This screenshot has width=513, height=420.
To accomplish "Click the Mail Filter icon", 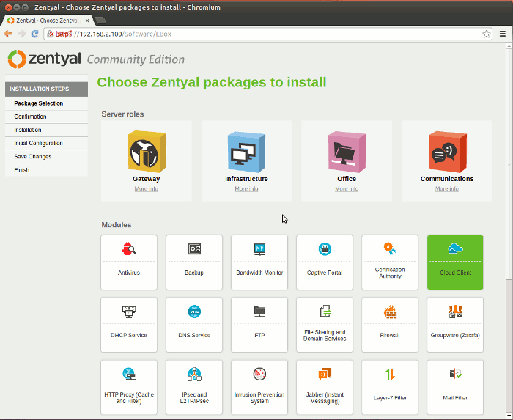I will pyautogui.click(x=455, y=374).
